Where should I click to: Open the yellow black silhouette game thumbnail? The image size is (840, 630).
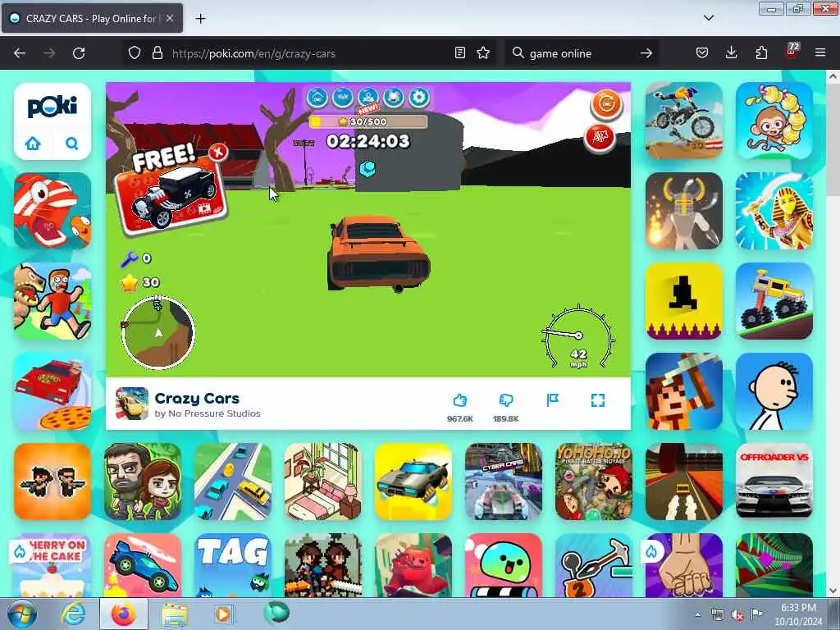click(x=684, y=301)
